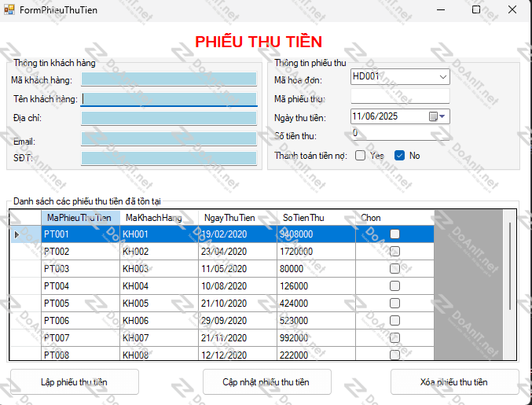Select amount cell 126000
532x405 pixels.
pos(316,285)
